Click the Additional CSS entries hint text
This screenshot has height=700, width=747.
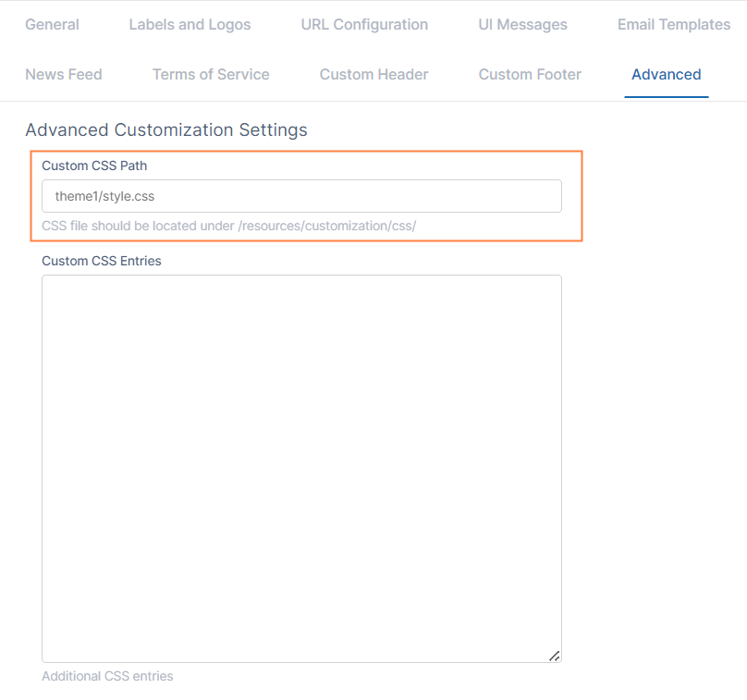106,676
